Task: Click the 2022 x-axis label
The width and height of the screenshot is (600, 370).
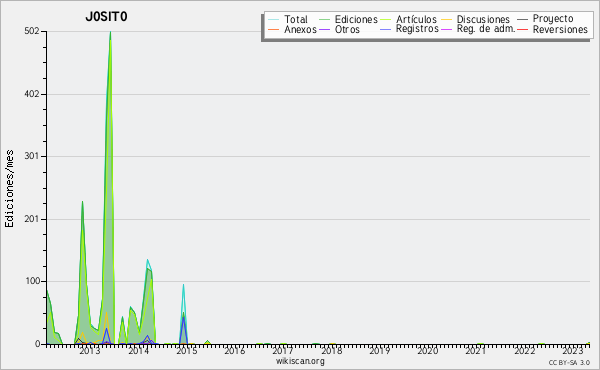Action: coord(525,350)
